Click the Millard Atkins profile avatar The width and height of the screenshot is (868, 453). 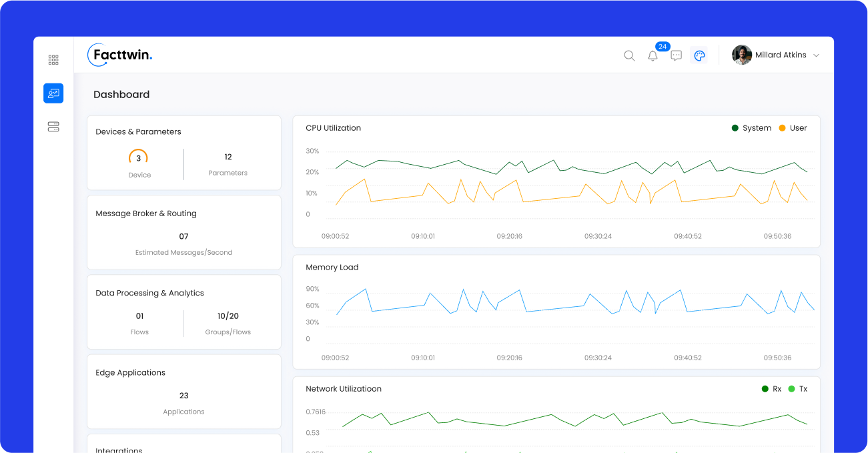tap(742, 55)
